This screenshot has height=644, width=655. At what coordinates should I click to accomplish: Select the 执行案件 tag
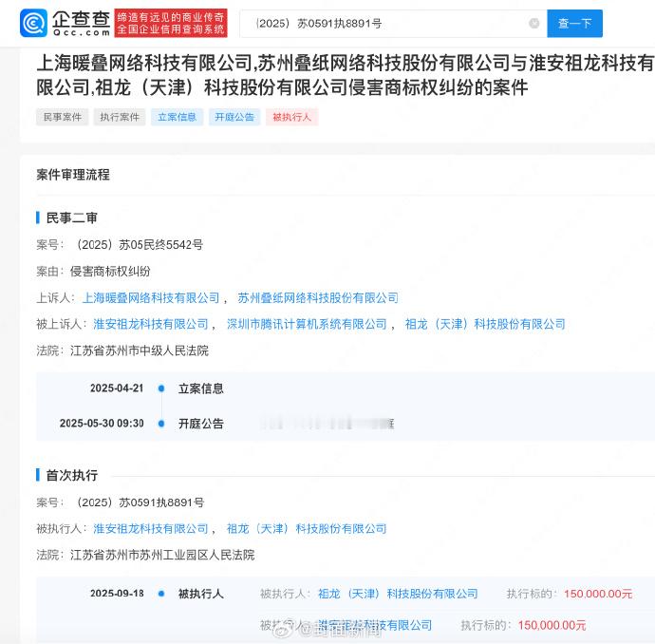tap(120, 117)
